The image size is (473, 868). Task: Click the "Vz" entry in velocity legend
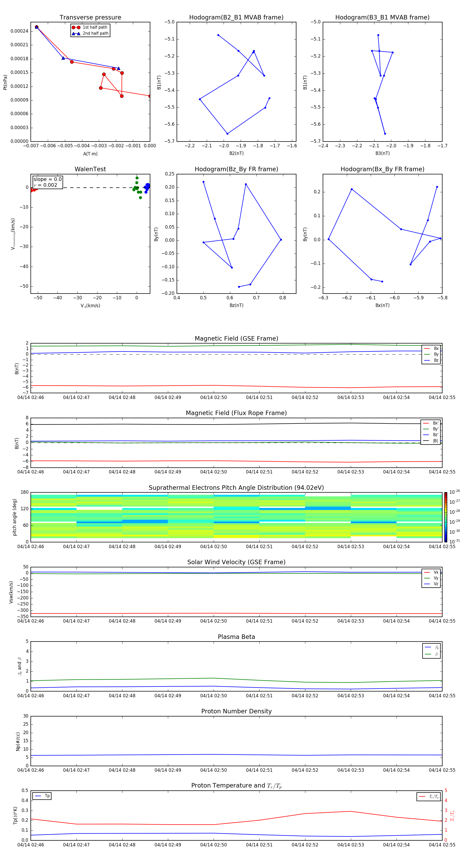point(431,584)
